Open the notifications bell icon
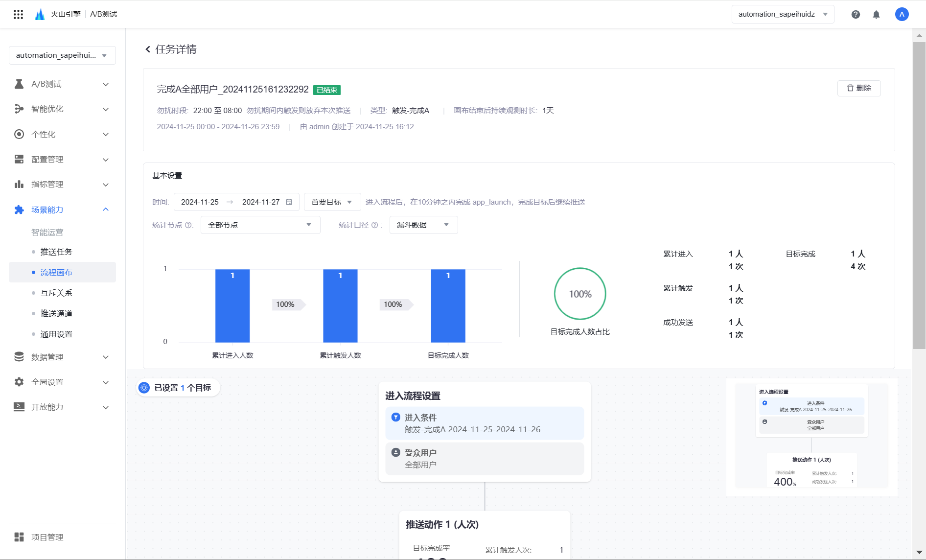Image resolution: width=926 pixels, height=560 pixels. coord(876,14)
